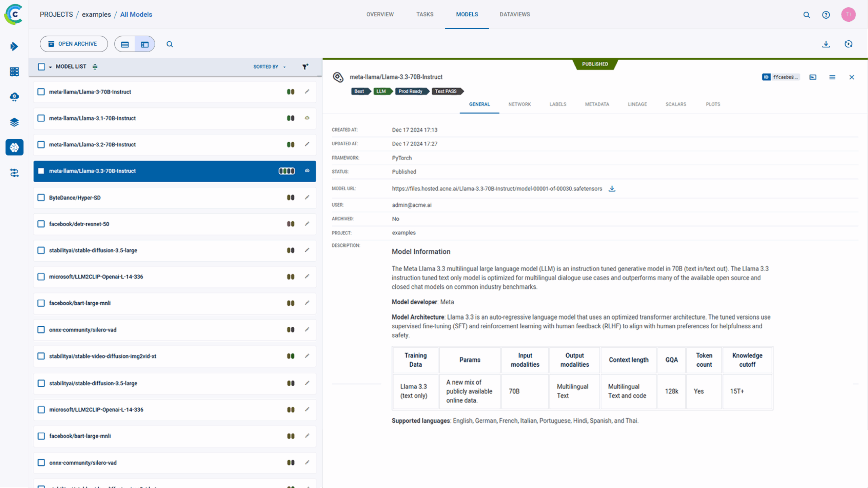868x488 pixels.
Task: Go to the Tasks tab
Action: coord(425,15)
